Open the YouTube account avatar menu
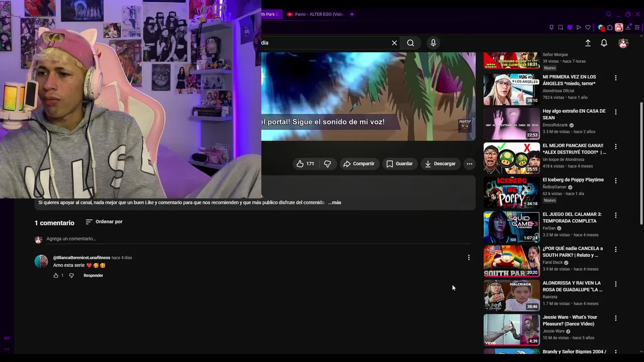 [623, 43]
